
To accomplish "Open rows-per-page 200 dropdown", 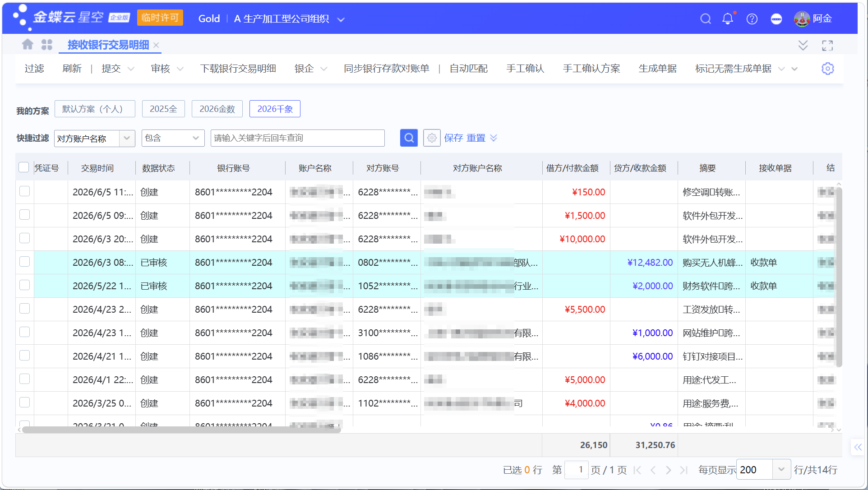I will (781, 470).
